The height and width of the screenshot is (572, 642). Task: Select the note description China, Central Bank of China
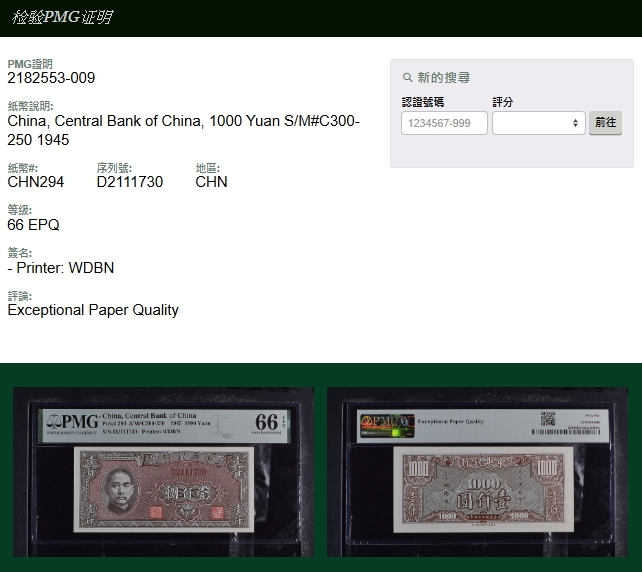183,130
